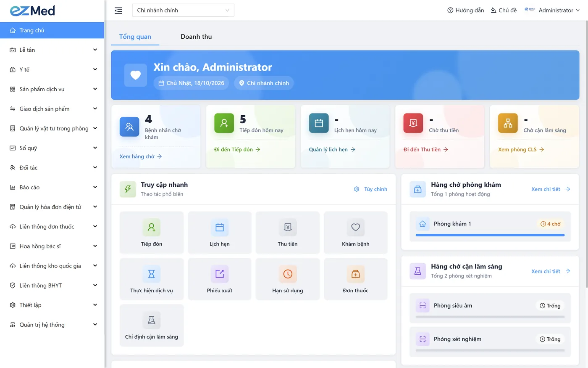Open the Đơn thuốc tile
The width and height of the screenshot is (588, 368).
tap(356, 279)
